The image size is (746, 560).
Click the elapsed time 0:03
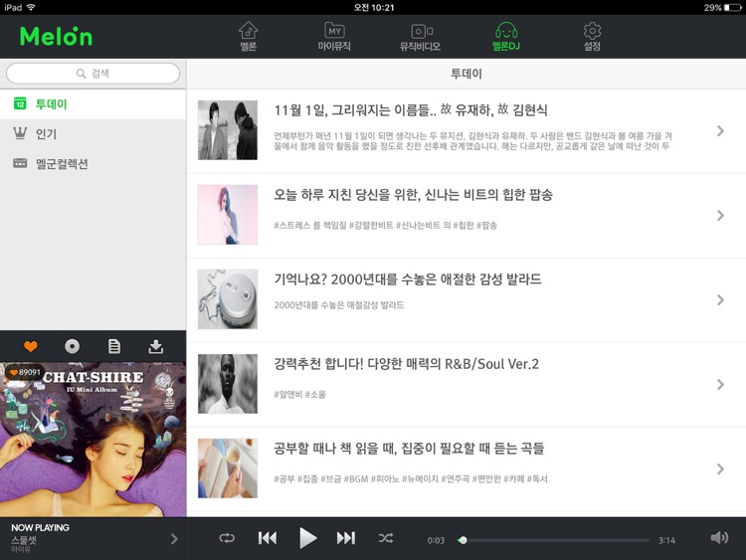tap(436, 540)
